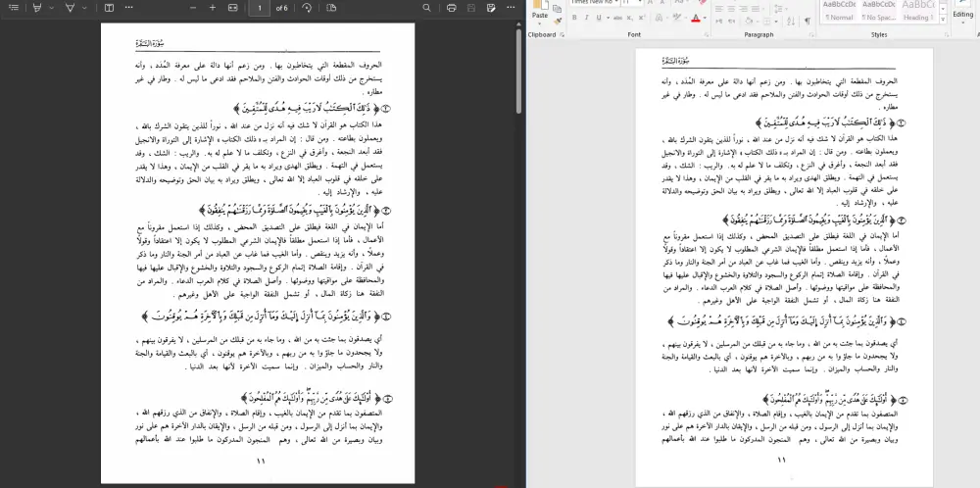The width and height of the screenshot is (980, 488).
Task: Rotate the PDF page
Action: pos(307,8)
